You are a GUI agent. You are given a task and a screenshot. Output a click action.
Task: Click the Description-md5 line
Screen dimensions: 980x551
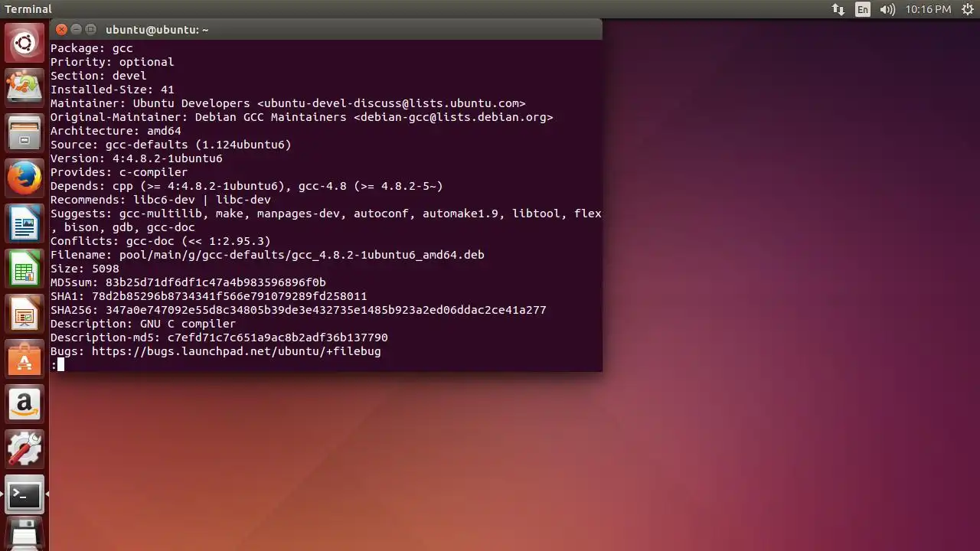click(219, 337)
